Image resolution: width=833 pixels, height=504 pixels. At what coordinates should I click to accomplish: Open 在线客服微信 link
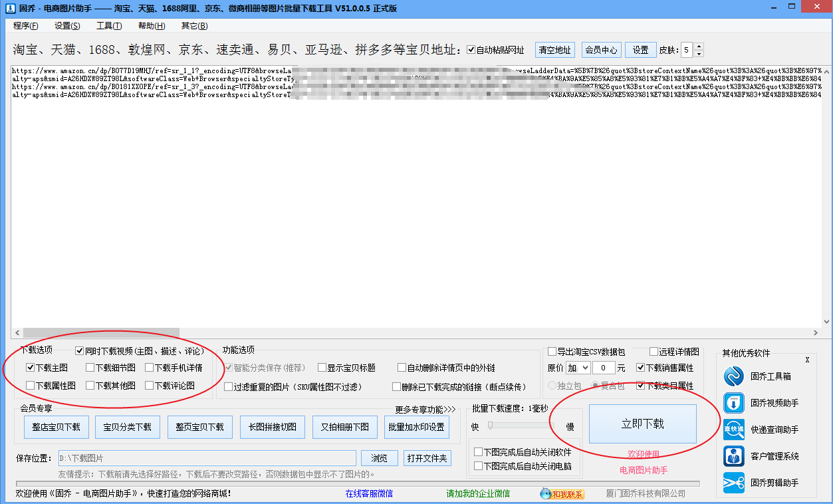coord(369,494)
